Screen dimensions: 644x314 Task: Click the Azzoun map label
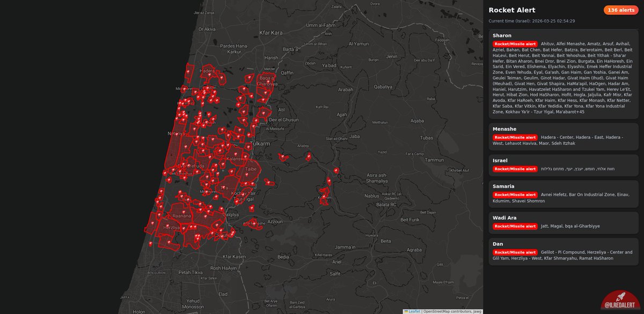pos(275,221)
